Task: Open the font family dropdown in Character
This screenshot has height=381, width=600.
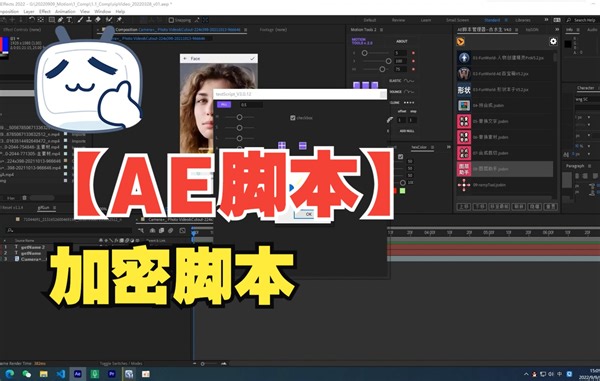Action: pyautogui.click(x=587, y=99)
